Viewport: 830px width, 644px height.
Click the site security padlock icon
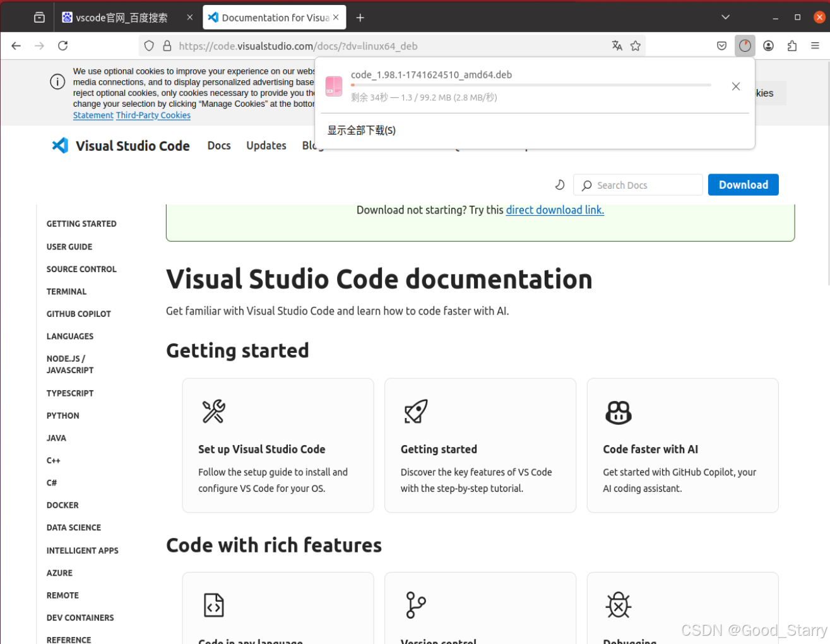coord(167,45)
